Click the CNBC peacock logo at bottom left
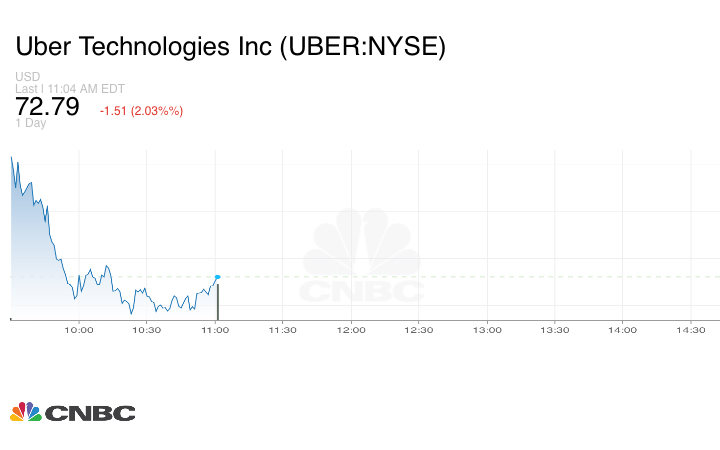 (x=25, y=412)
